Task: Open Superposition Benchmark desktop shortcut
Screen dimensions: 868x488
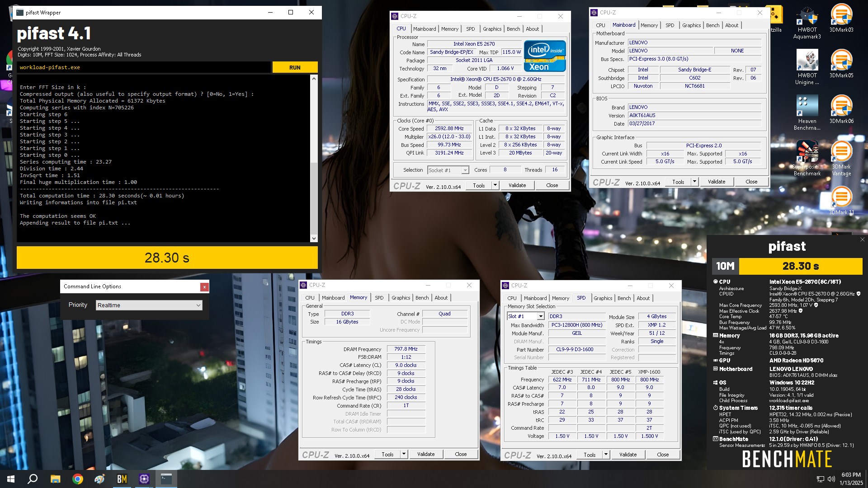Action: (807, 158)
